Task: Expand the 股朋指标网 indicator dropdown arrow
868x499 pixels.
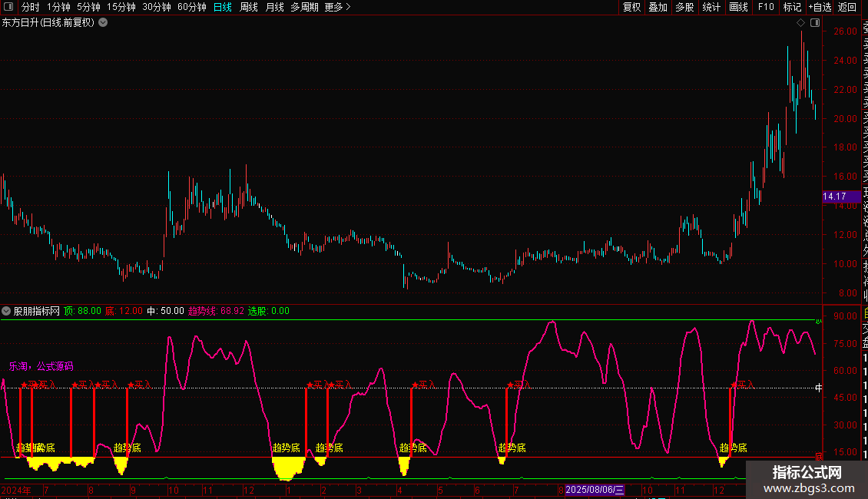Action: pyautogui.click(x=7, y=311)
